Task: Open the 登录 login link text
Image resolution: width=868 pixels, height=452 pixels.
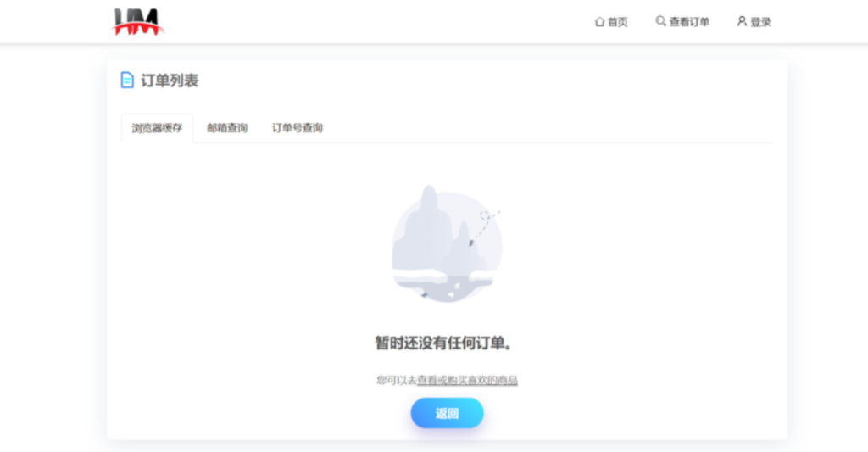Action: (760, 22)
